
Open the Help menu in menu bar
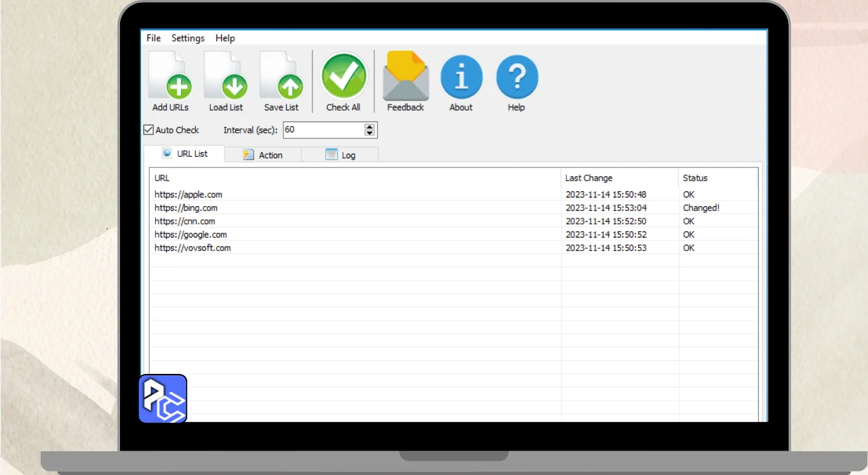pyautogui.click(x=225, y=38)
